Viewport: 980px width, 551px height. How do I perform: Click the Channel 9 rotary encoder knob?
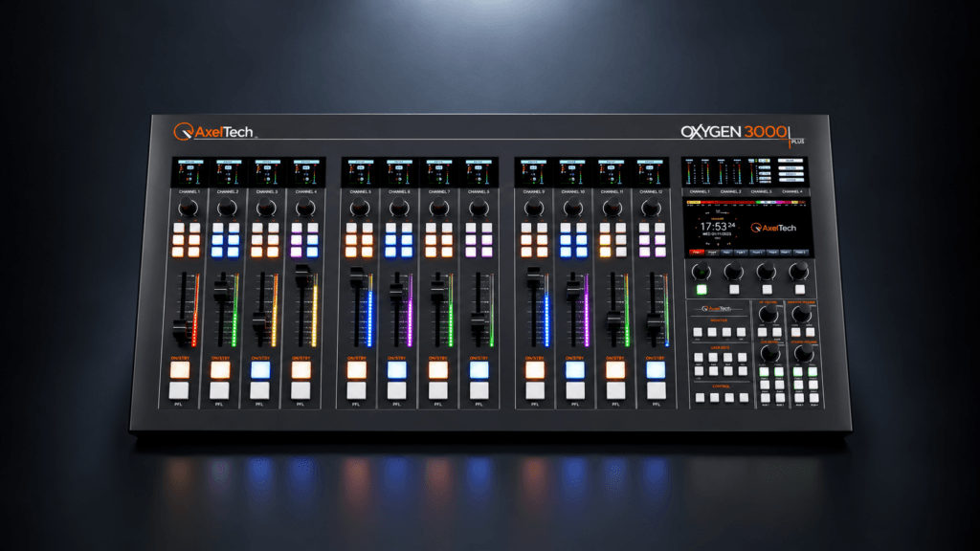coord(533,208)
